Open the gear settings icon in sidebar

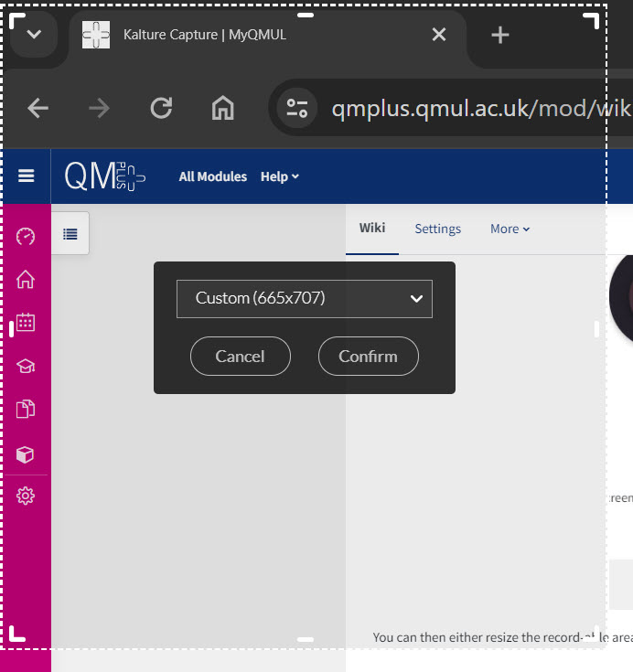26,496
